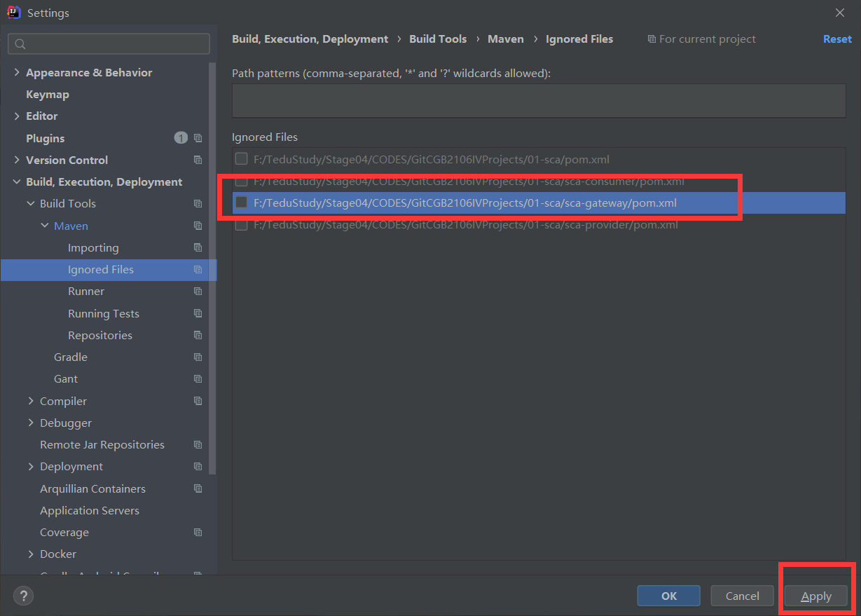Collapse the Maven node
Viewport: 861px width, 616px height.
tap(45, 226)
